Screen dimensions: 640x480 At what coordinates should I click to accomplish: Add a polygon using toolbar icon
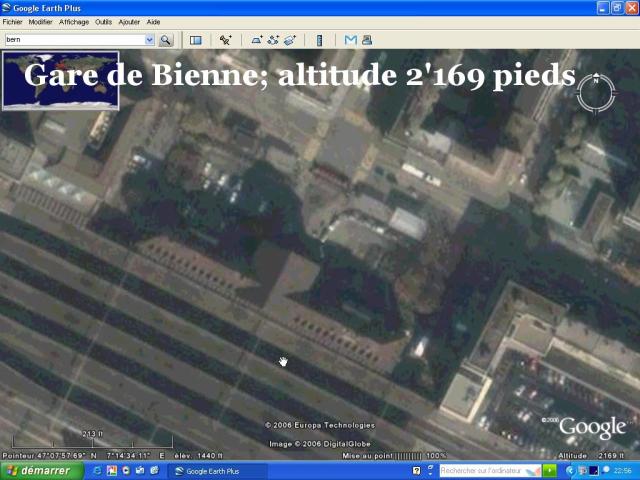pos(257,40)
